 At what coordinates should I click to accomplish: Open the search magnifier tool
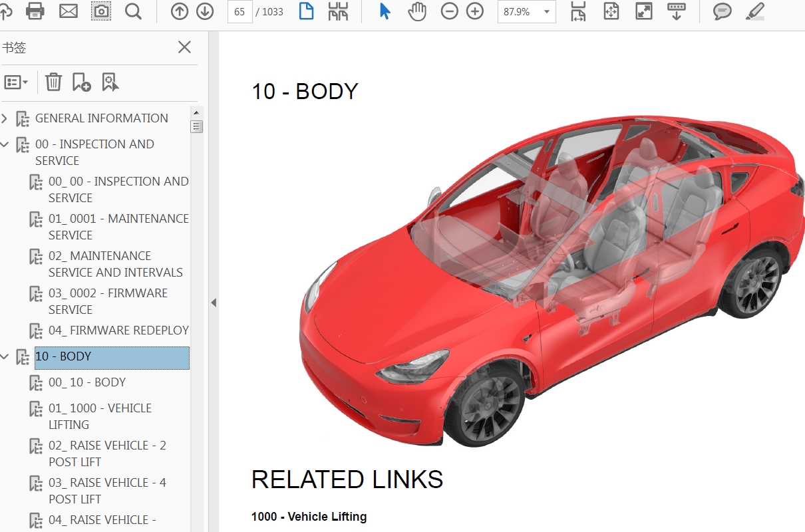(x=133, y=11)
